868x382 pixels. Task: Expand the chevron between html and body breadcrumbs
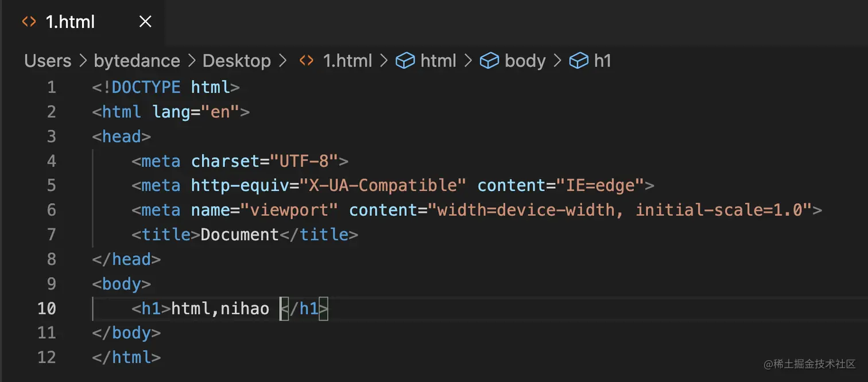coord(468,61)
